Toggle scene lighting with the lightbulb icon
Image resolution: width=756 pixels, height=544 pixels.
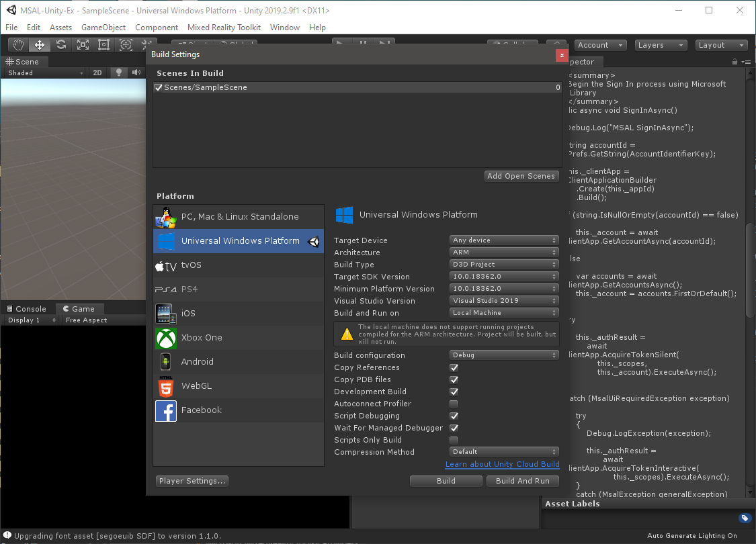pos(118,73)
